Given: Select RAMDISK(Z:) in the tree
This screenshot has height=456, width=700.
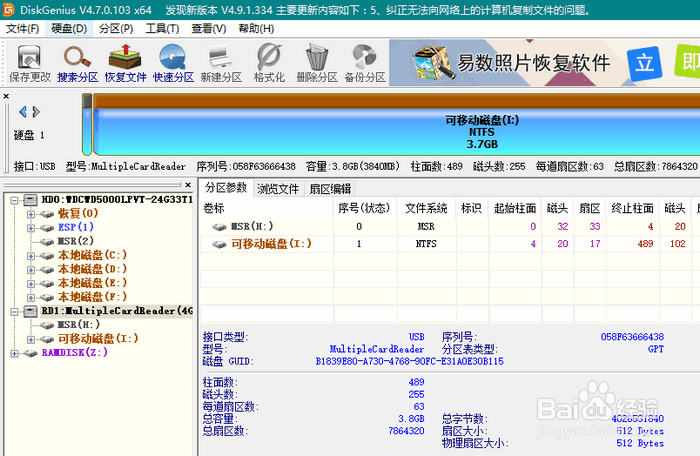Looking at the screenshot, I should (x=75, y=352).
